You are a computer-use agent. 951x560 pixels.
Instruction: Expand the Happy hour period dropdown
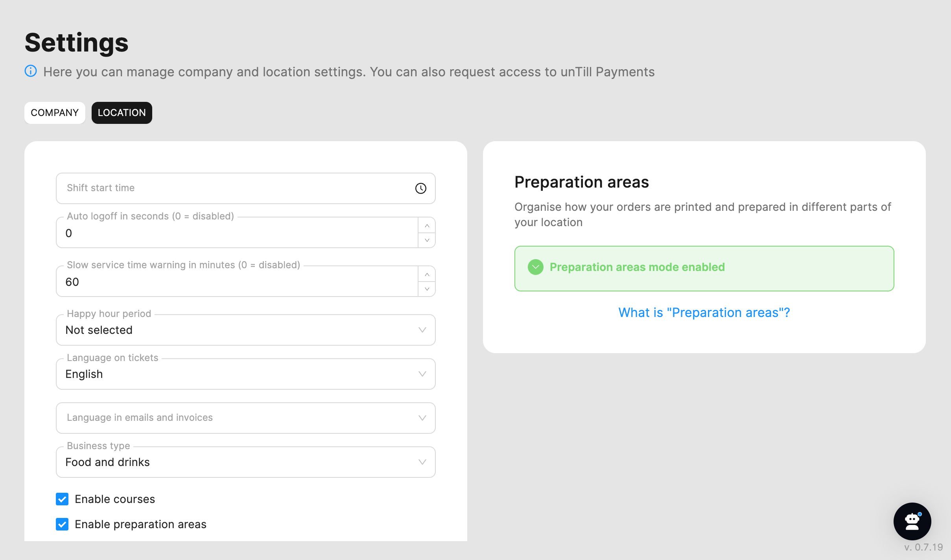click(245, 330)
